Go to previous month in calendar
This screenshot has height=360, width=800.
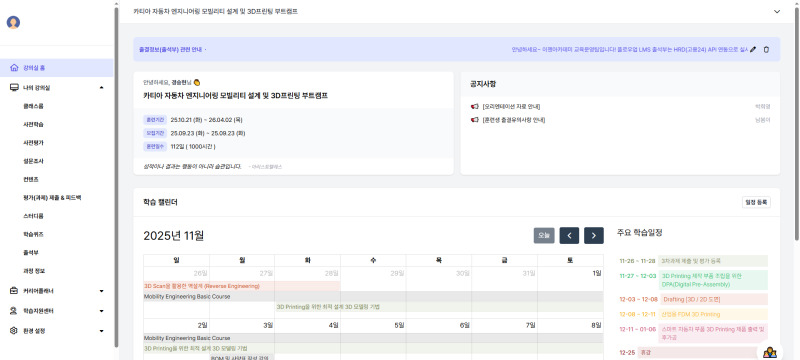[x=569, y=236]
